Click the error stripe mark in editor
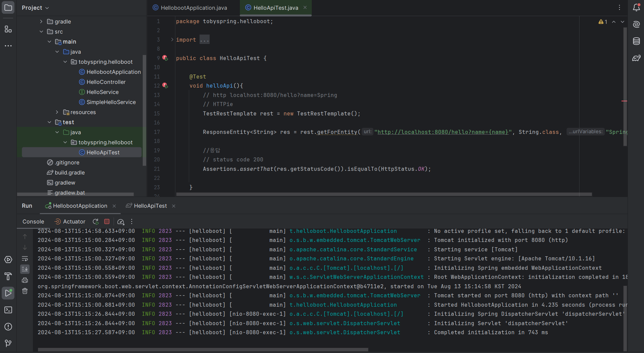Viewport: 644px width, 353px height. coord(625,101)
